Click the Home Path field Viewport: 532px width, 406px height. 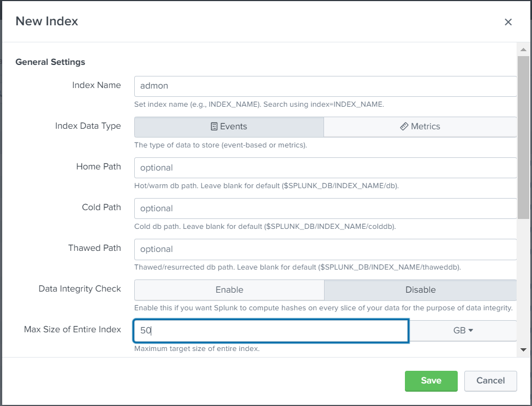click(x=325, y=168)
